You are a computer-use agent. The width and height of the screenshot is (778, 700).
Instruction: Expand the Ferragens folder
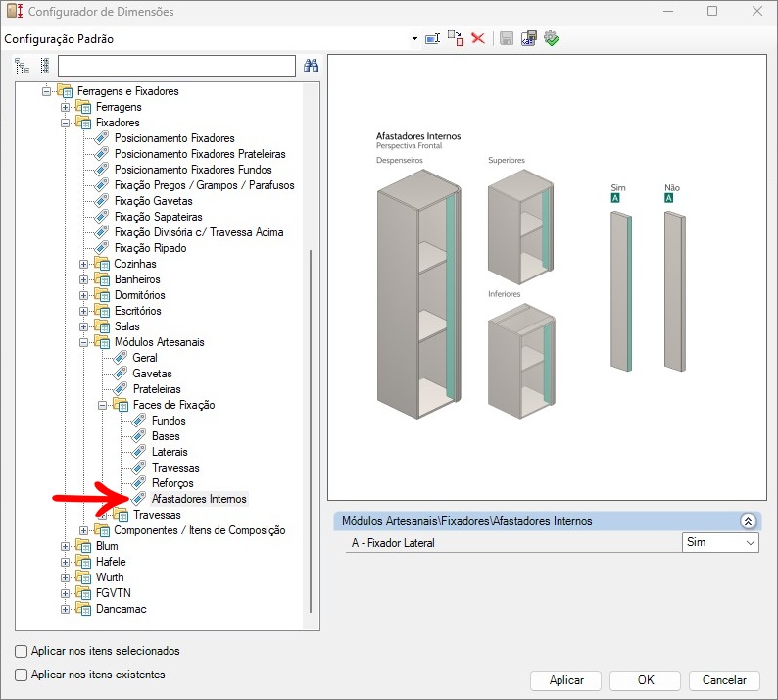point(65,107)
